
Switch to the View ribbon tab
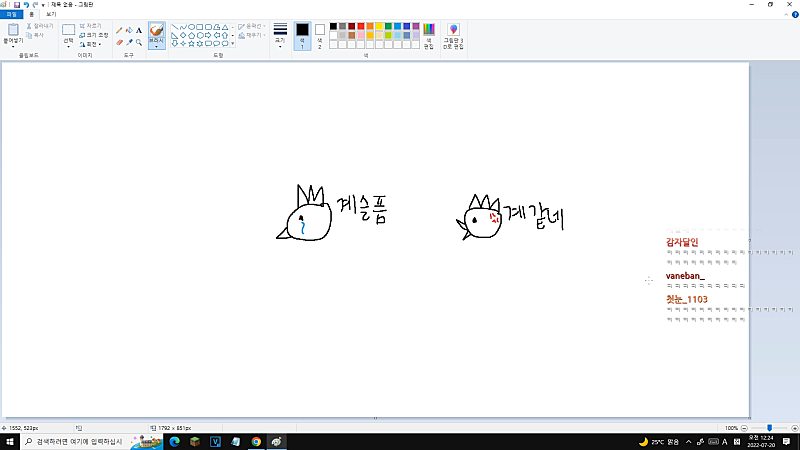coord(50,15)
